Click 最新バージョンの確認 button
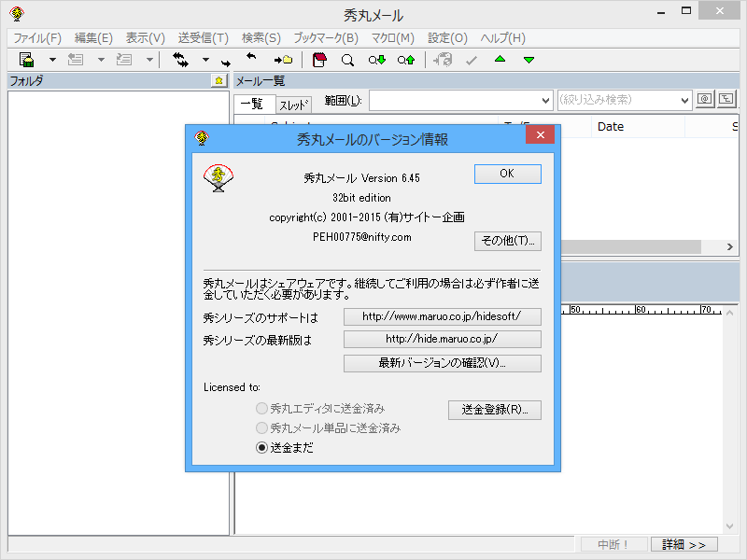Image resolution: width=747 pixels, height=560 pixels. coord(442,363)
